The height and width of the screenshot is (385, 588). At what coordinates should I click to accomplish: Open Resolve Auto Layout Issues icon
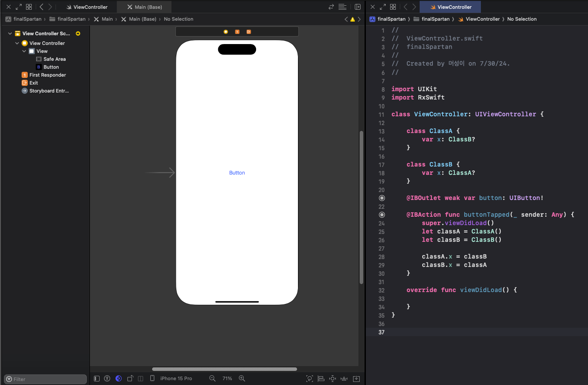pos(345,378)
